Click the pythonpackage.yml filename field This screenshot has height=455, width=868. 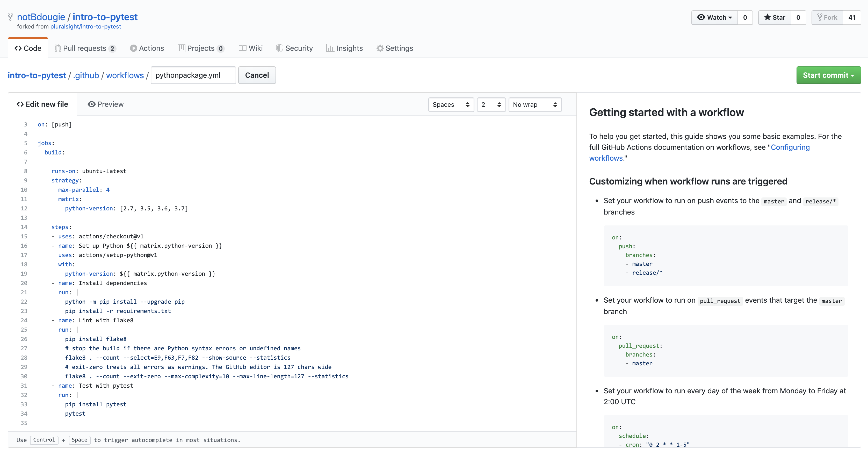click(x=193, y=75)
